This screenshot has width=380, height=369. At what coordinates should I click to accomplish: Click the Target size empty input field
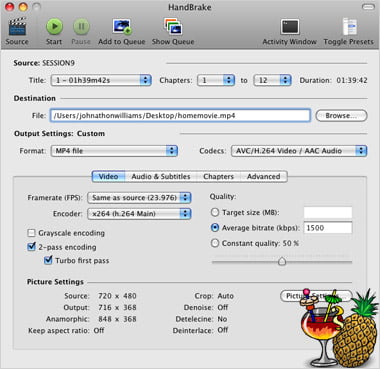328,212
